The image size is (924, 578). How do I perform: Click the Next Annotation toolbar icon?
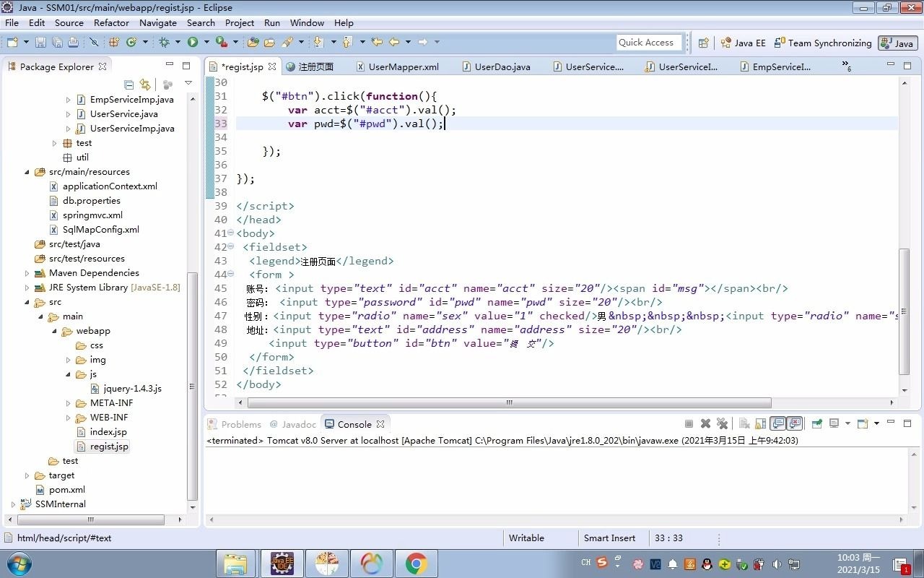pyautogui.click(x=318, y=43)
